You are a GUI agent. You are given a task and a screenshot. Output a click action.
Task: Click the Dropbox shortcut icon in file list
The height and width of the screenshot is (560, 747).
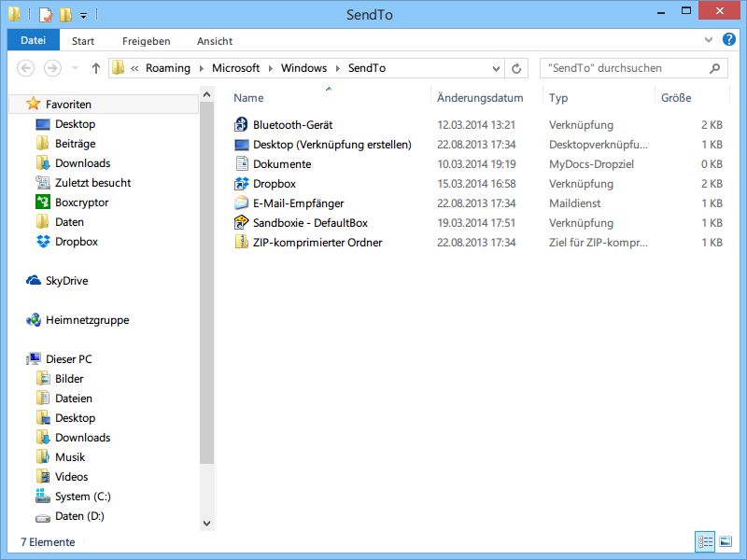(242, 183)
